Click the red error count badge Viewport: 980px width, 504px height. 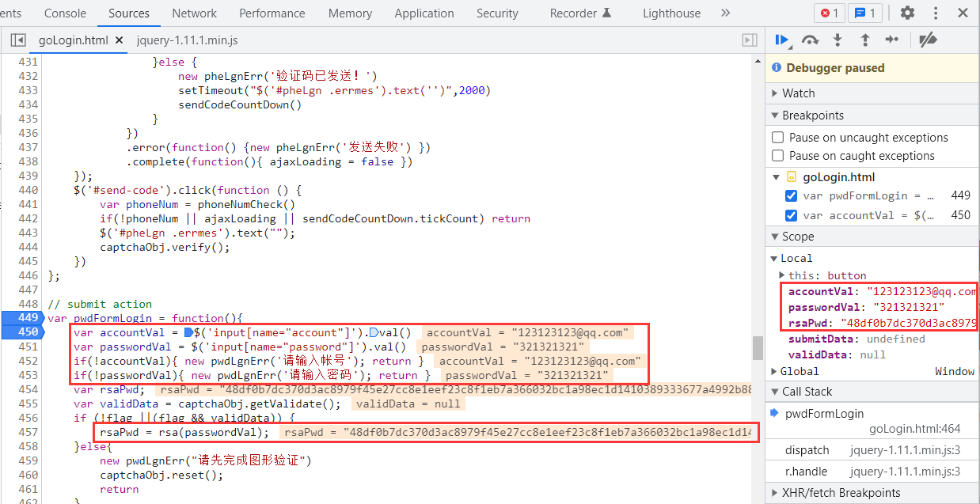[829, 13]
